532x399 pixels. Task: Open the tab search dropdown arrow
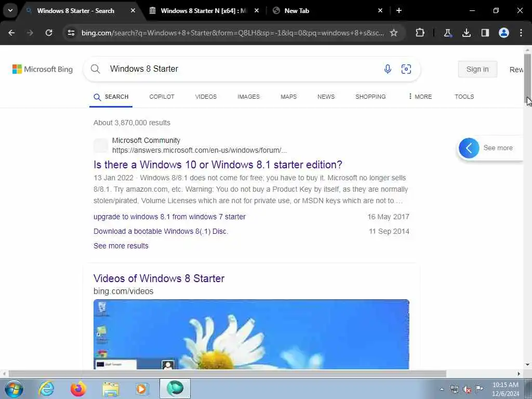tap(10, 10)
